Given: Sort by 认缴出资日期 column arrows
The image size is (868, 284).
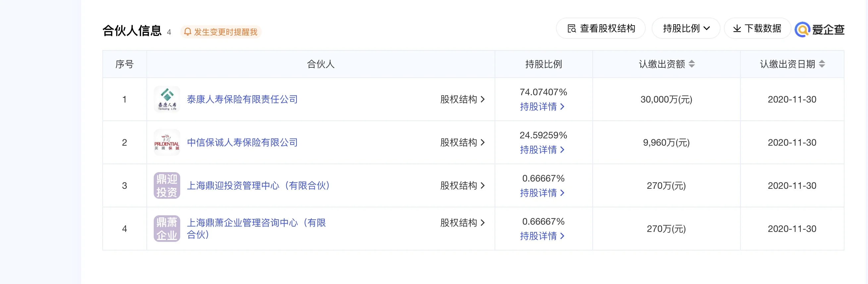Looking at the screenshot, I should tap(822, 64).
